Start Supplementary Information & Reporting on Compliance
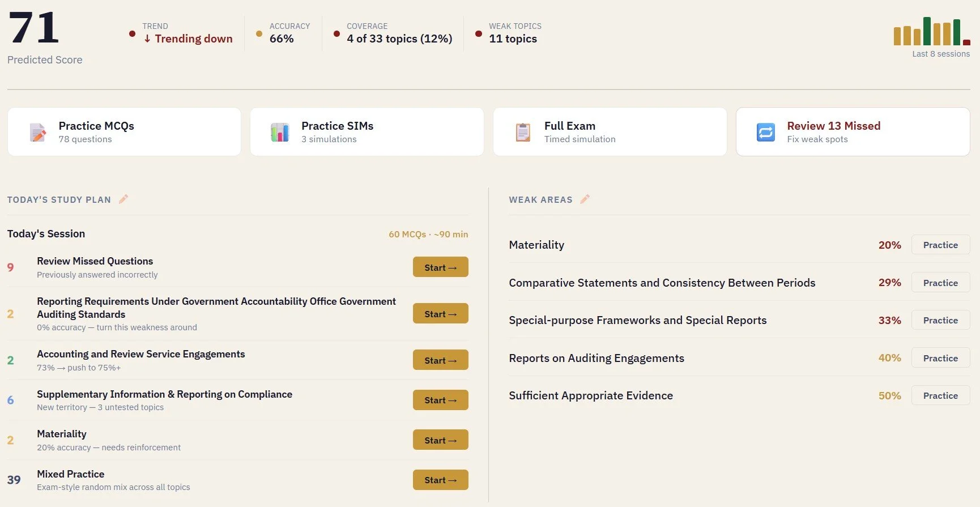Screen dimensions: 980x507 [441, 400]
